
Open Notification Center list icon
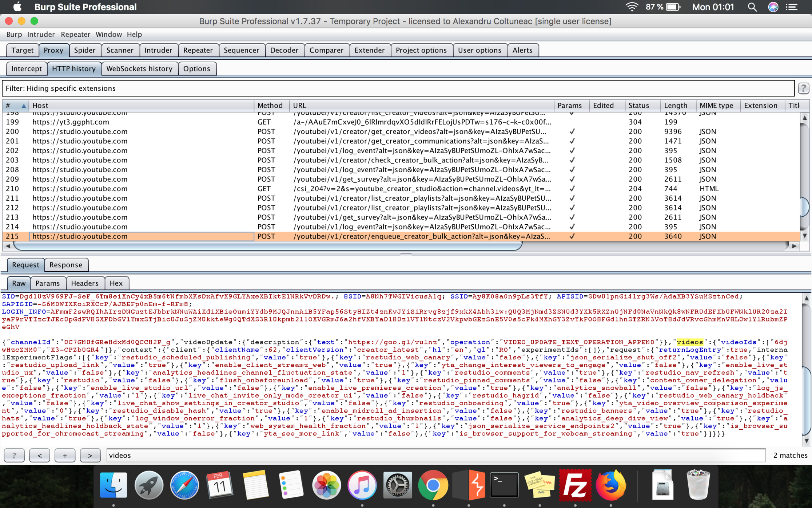coord(792,7)
